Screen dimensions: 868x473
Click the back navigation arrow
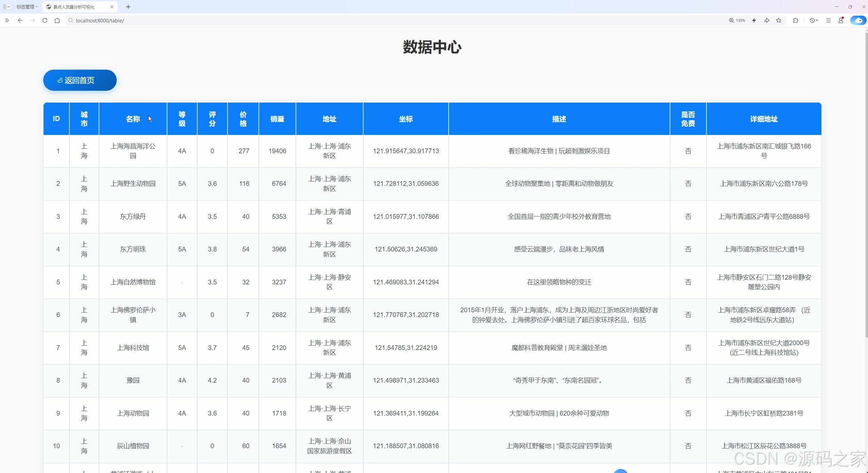point(20,20)
